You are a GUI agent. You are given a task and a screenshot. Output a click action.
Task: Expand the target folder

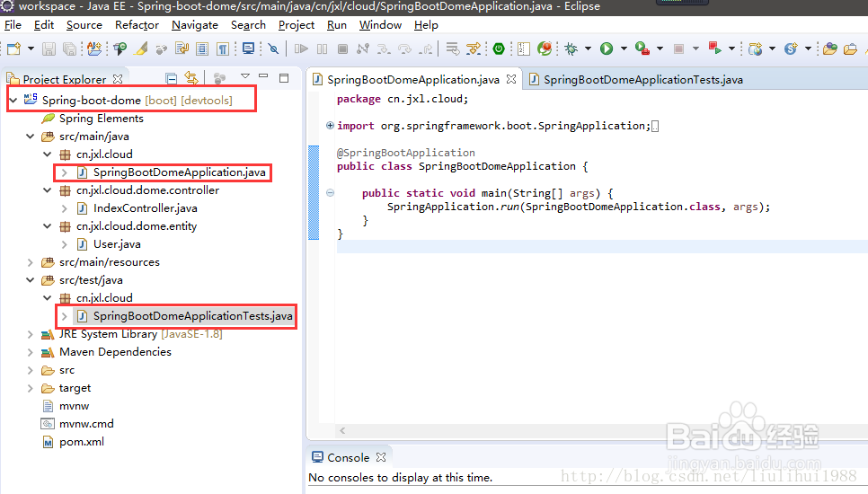pyautogui.click(x=31, y=388)
